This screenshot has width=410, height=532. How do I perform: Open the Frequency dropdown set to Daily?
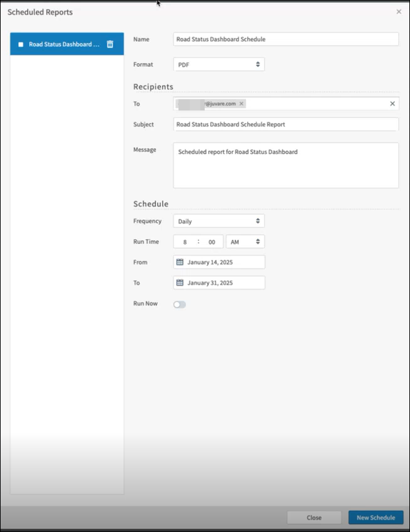[219, 221]
